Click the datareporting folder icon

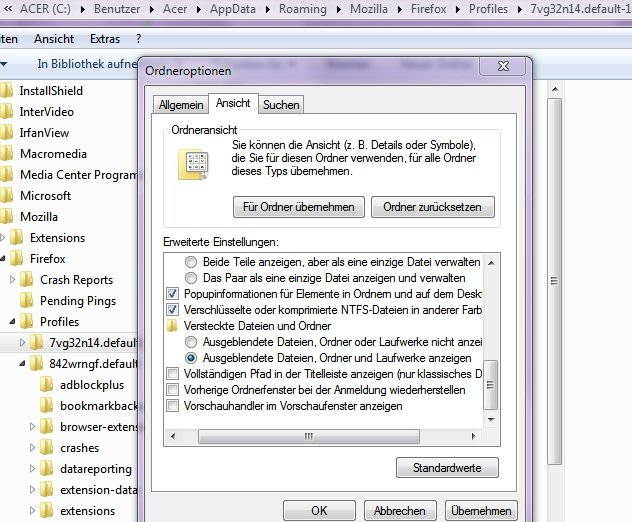pos(47,468)
